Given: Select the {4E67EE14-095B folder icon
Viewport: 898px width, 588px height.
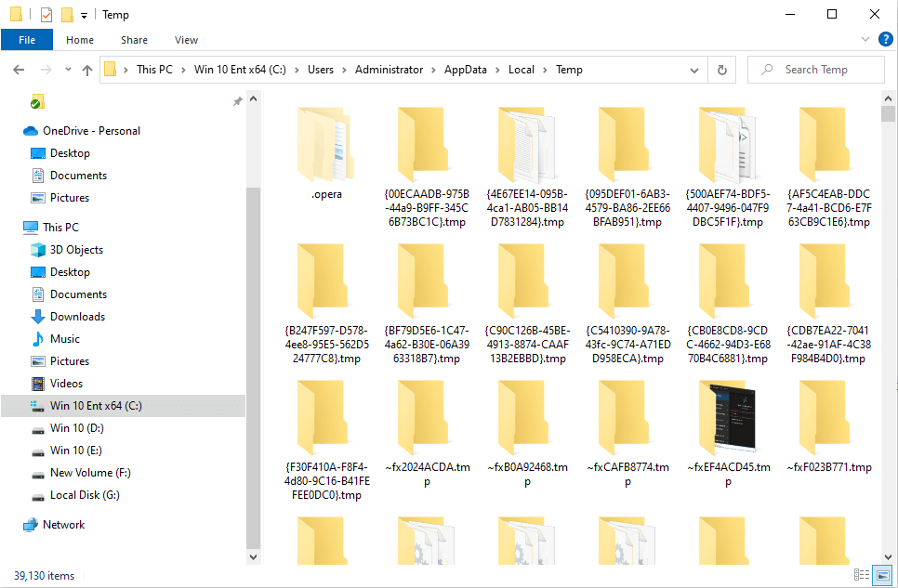Looking at the screenshot, I should (x=527, y=146).
